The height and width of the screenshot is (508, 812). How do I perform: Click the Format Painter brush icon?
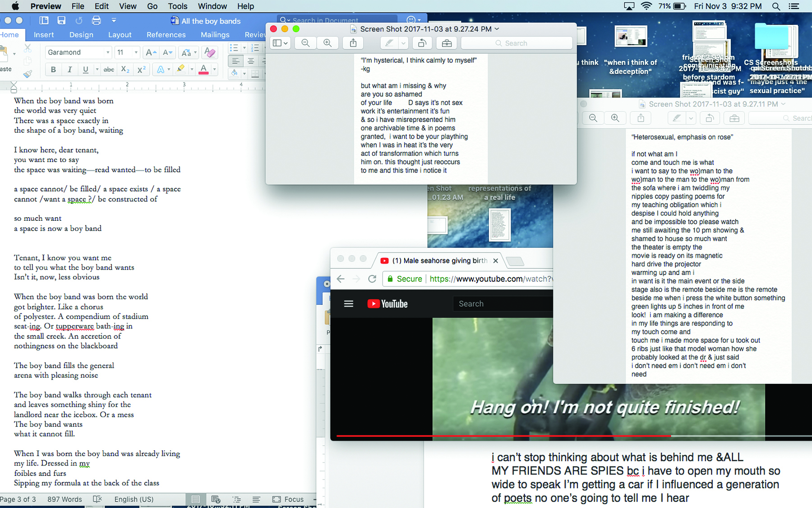tap(28, 74)
